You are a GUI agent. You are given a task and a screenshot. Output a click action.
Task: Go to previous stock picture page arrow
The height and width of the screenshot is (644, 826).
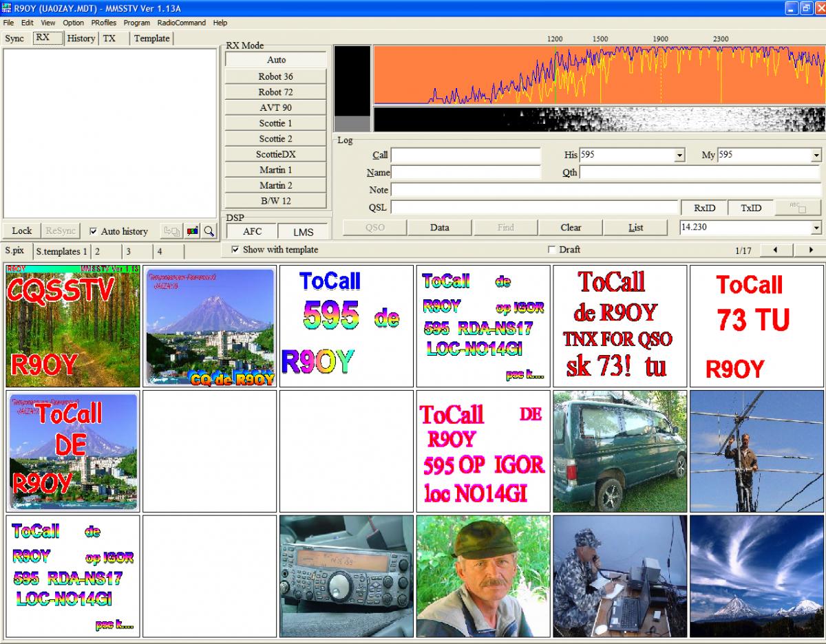tap(776, 250)
